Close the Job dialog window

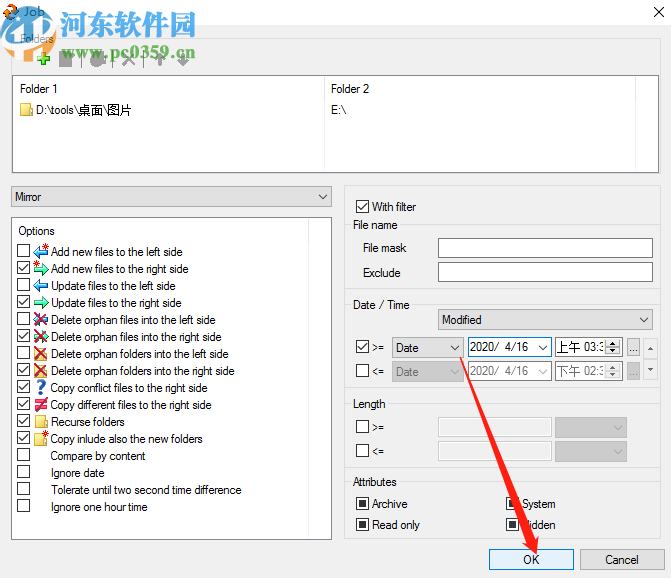click(659, 12)
